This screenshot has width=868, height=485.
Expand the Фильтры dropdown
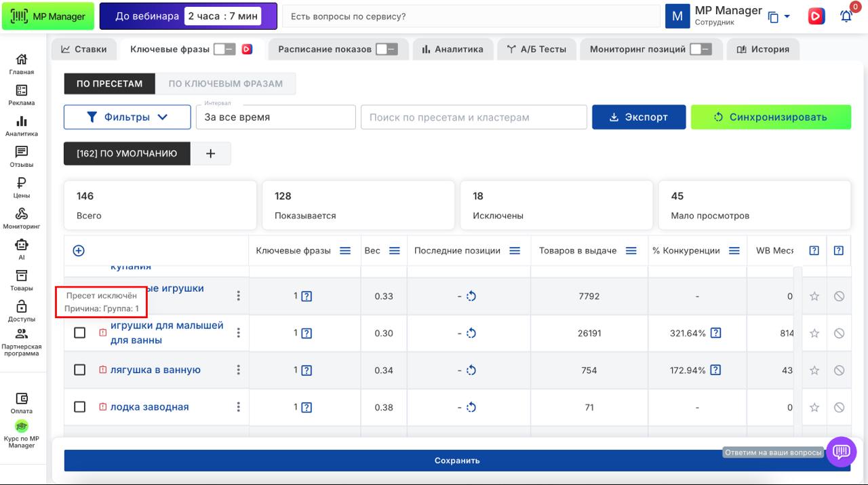tap(127, 117)
